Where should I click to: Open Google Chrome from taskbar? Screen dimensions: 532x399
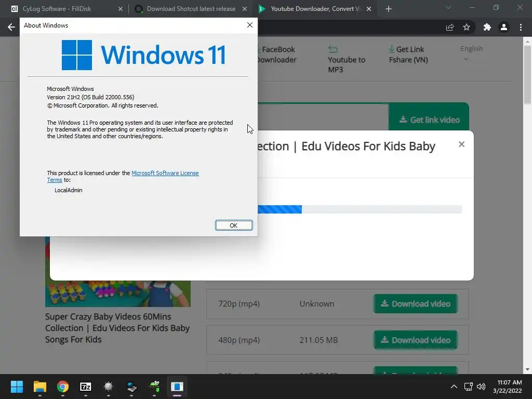click(63, 387)
